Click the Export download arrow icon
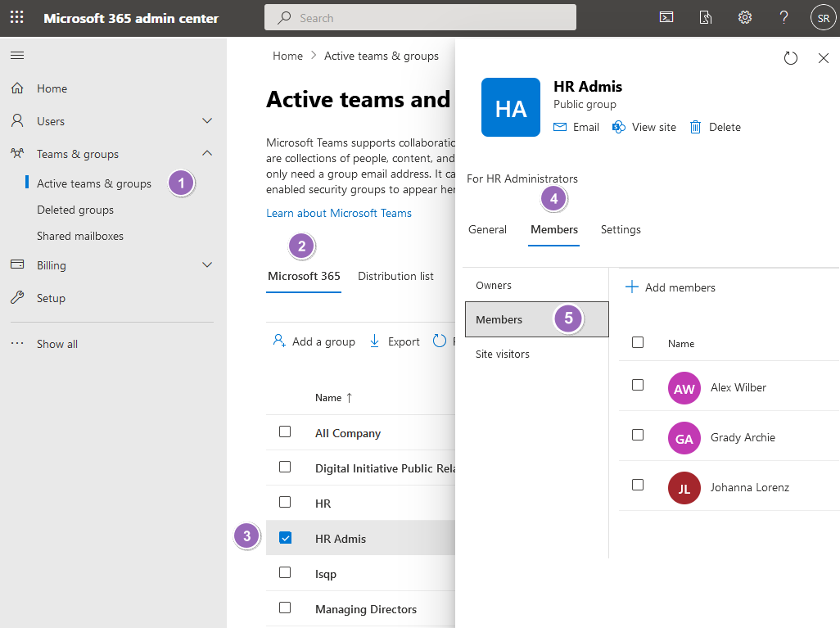The width and height of the screenshot is (840, 628). tap(374, 341)
